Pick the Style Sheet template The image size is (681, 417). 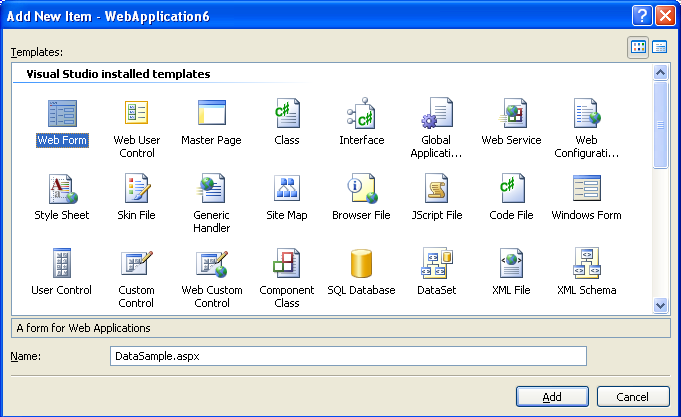pyautogui.click(x=62, y=188)
